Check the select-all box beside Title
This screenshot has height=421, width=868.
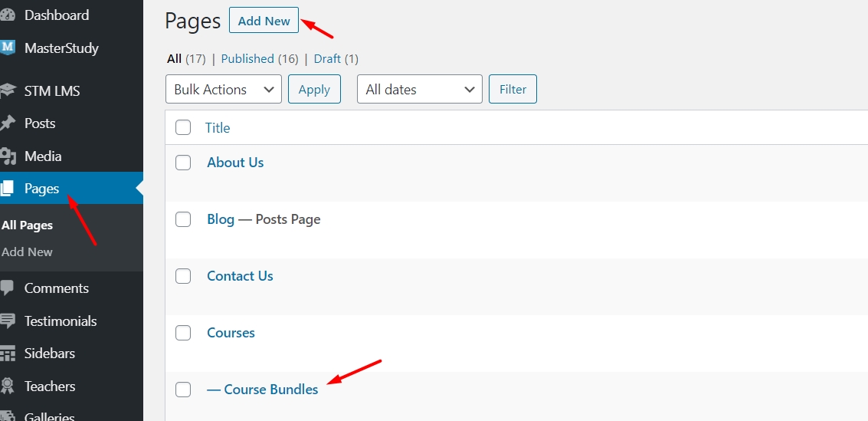coord(183,128)
